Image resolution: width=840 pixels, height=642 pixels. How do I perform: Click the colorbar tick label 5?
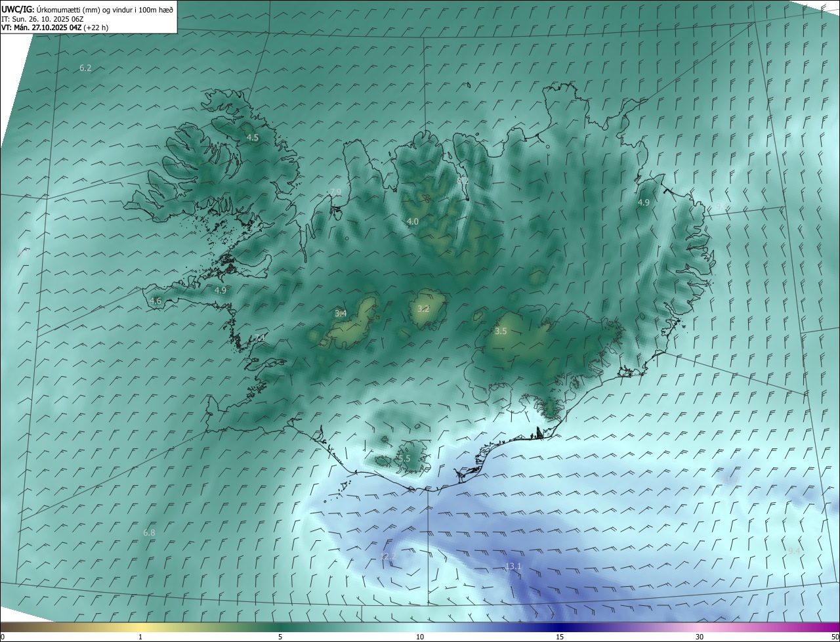280,637
